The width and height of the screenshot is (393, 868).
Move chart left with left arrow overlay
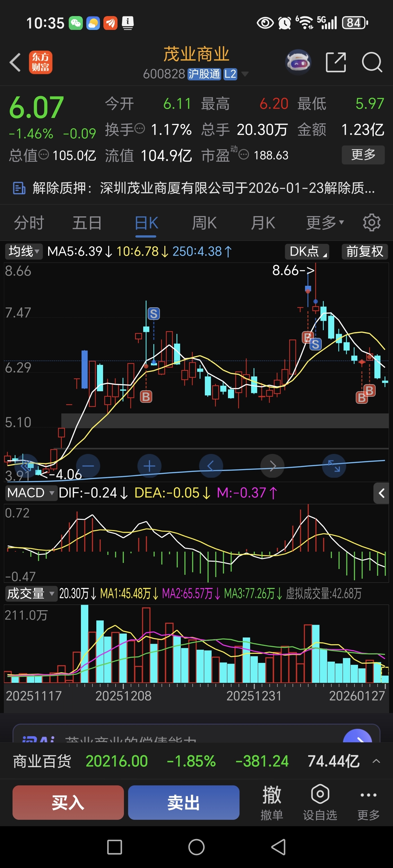point(211,466)
